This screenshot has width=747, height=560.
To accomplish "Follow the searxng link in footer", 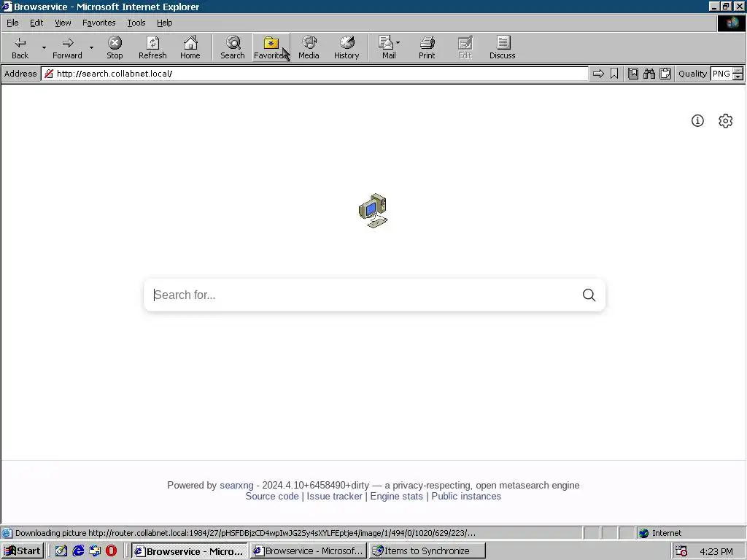I will (x=236, y=485).
